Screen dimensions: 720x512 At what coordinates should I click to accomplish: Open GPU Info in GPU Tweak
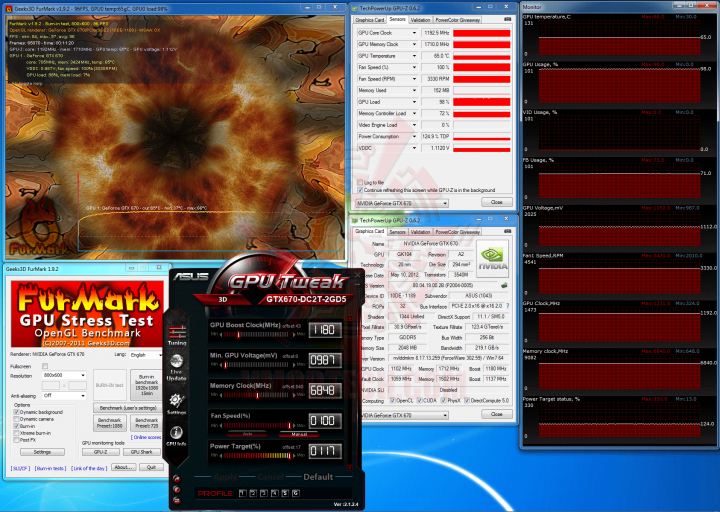coord(176,436)
